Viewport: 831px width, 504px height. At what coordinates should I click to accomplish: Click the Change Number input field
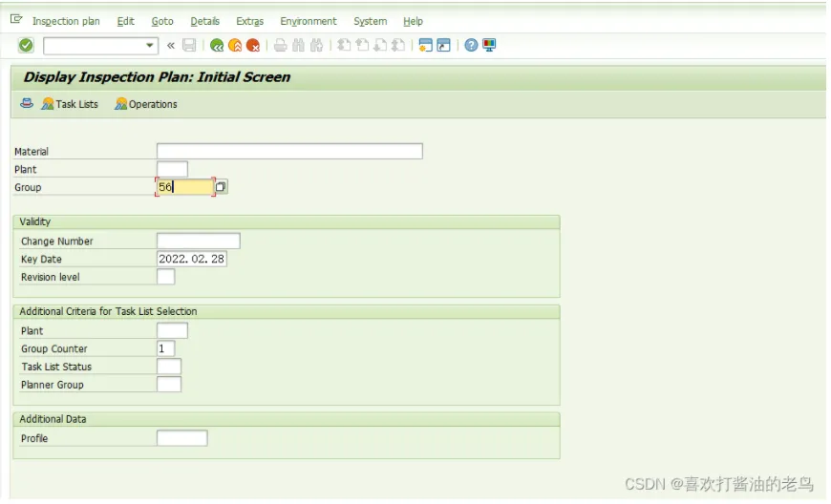click(199, 241)
